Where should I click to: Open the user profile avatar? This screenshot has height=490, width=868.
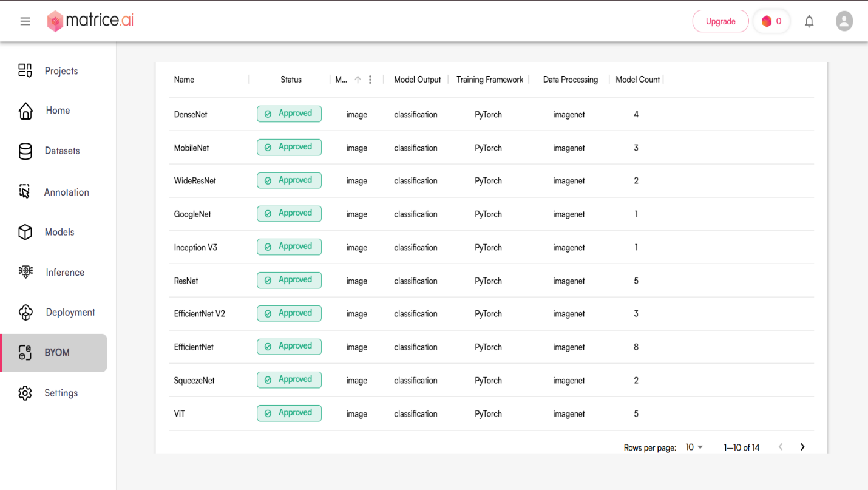(844, 21)
